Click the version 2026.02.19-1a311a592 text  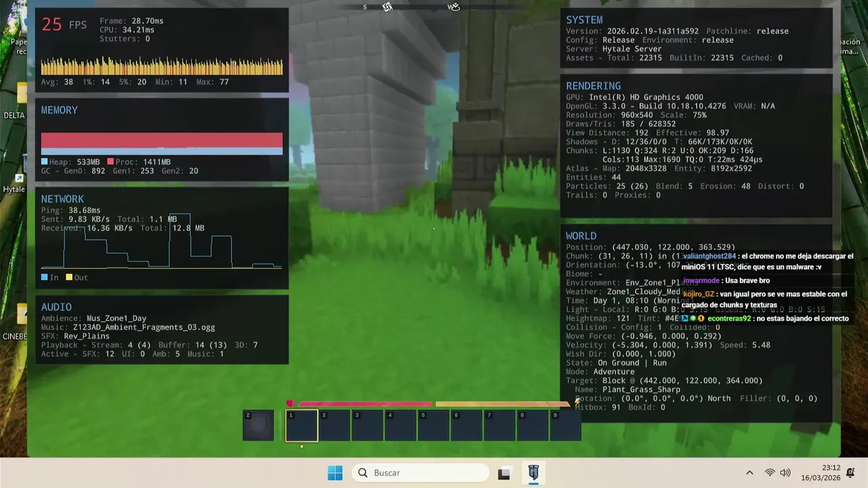tap(652, 31)
